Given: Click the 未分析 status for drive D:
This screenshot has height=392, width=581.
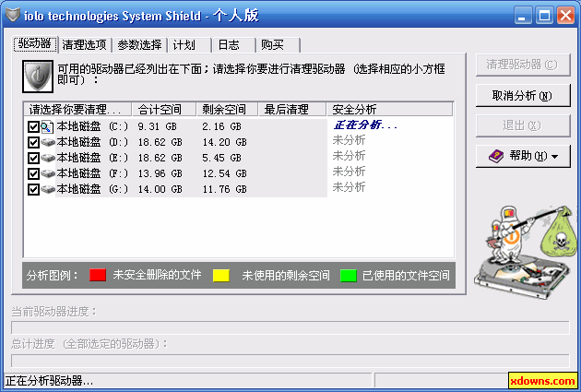Looking at the screenshot, I should pos(349,140).
